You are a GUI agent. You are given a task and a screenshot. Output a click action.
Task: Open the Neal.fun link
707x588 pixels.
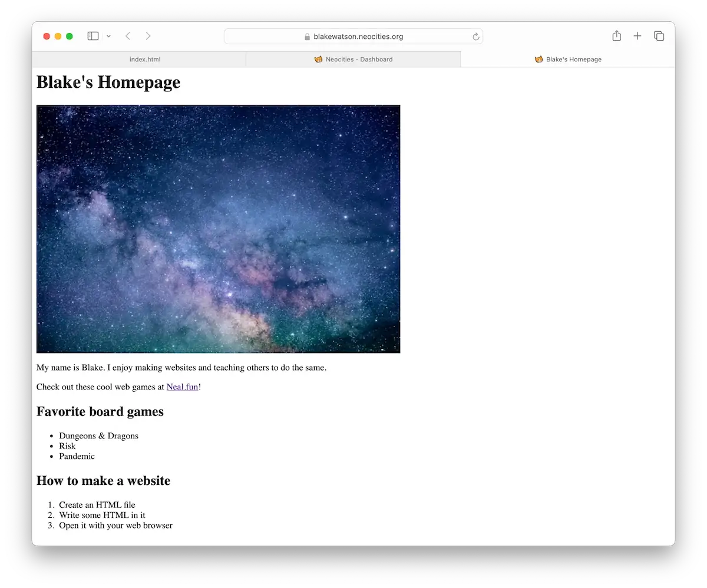182,387
